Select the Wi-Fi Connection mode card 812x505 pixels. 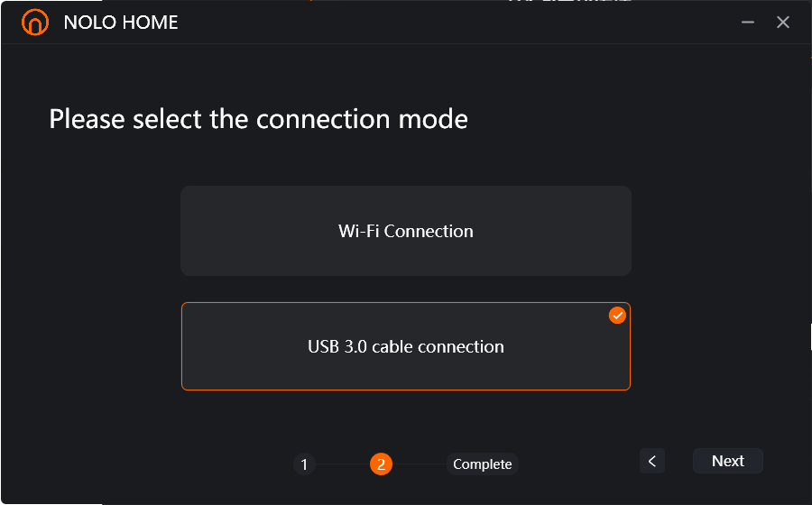(x=405, y=231)
